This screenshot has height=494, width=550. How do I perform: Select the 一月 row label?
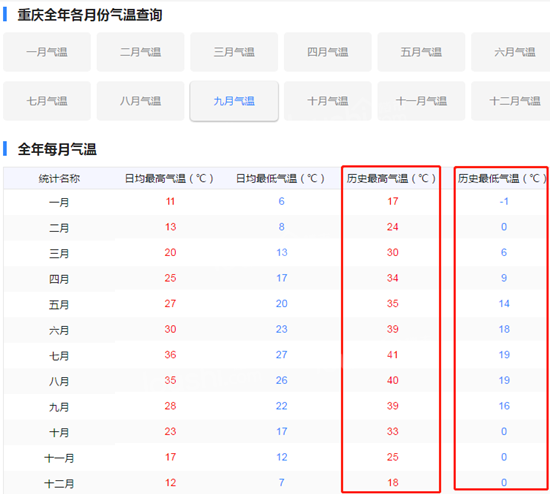coord(59,202)
